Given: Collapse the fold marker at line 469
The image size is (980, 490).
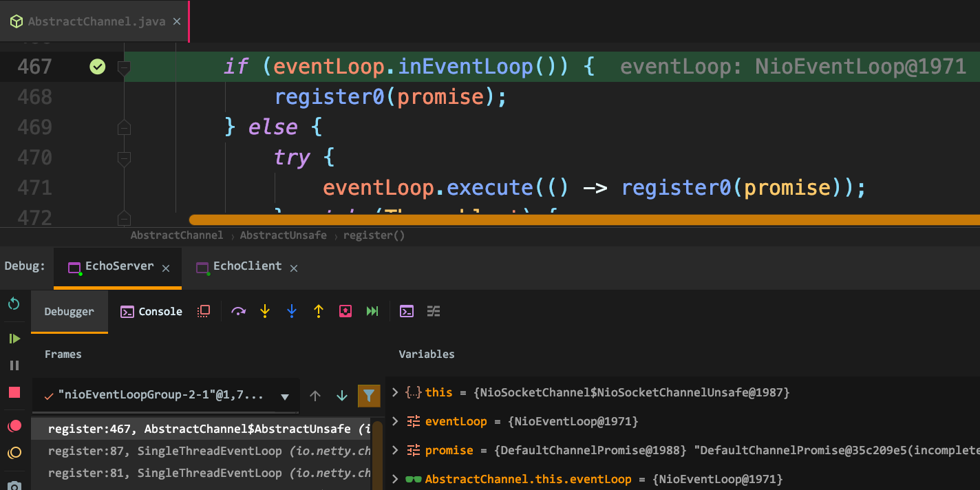Looking at the screenshot, I should tap(124, 127).
